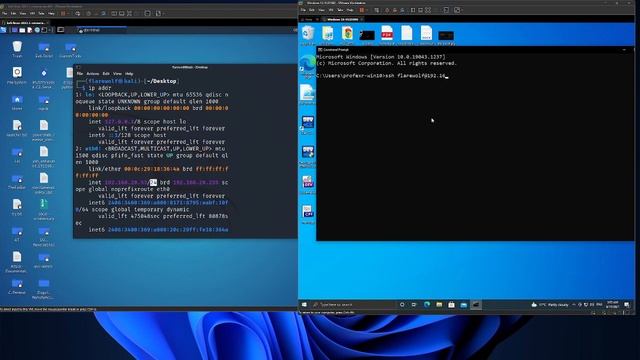Click the Cortana circle icon in Windows taskbar

point(402,305)
